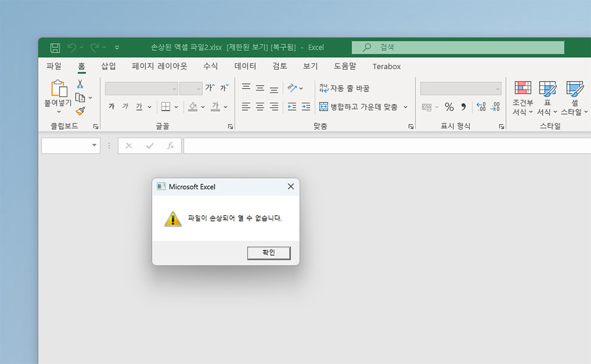Click the Orientation text angle icon

pyautogui.click(x=292, y=88)
